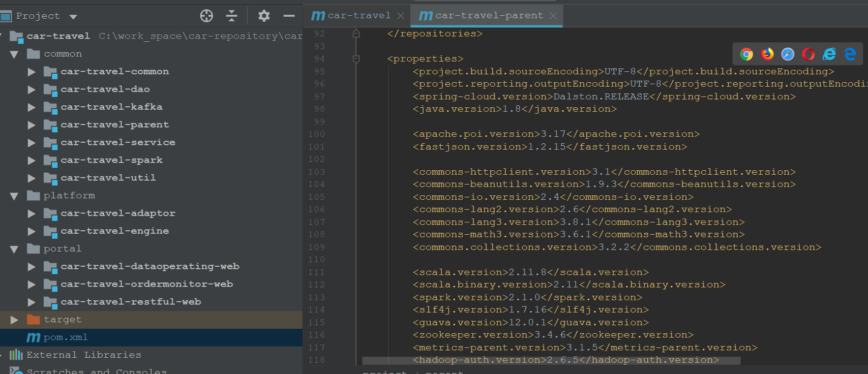Open in Opera browser icon
Viewport: 868px width, 374px height.
tap(808, 54)
